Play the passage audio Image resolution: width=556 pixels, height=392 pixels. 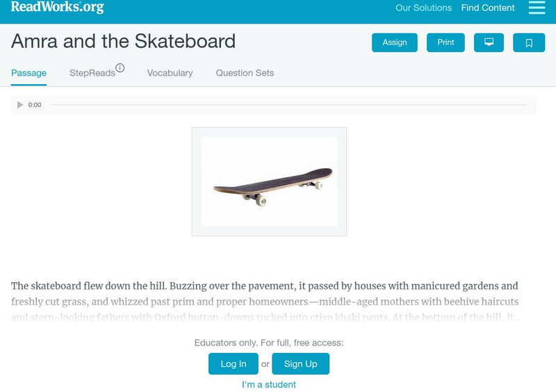click(20, 105)
